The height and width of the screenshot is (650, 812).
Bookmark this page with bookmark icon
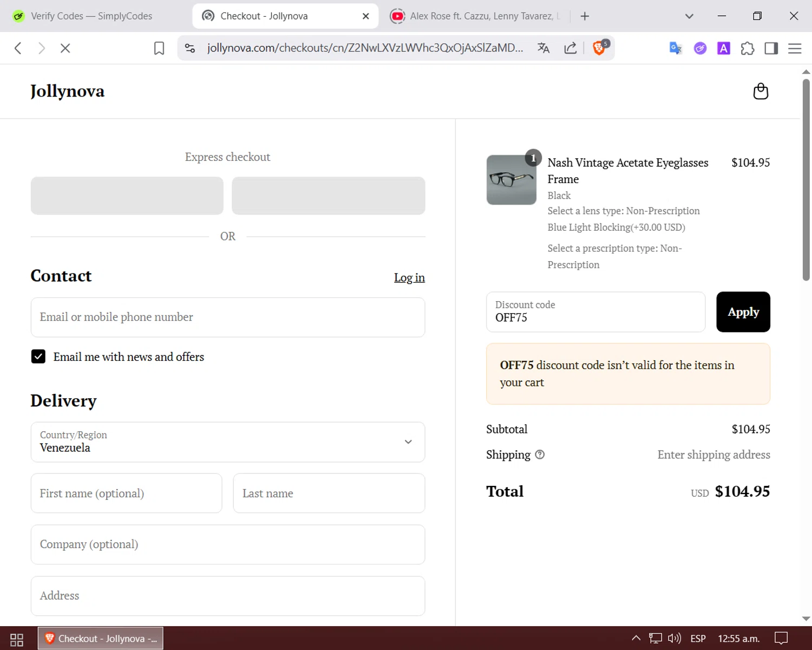(159, 48)
